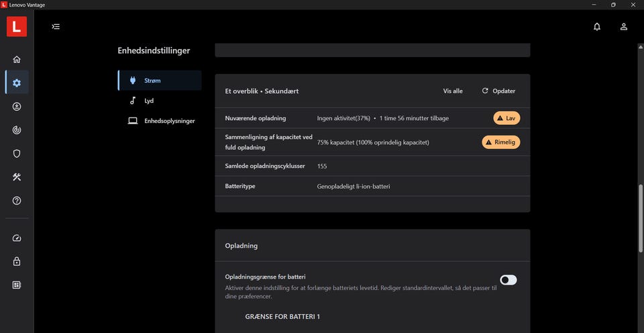Select the Lyd settings tab

160,101
